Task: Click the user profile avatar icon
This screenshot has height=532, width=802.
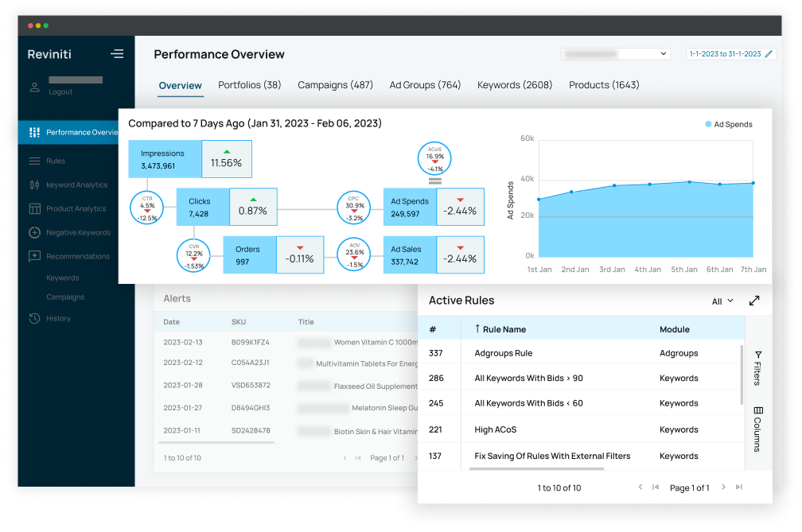Action: [34, 87]
